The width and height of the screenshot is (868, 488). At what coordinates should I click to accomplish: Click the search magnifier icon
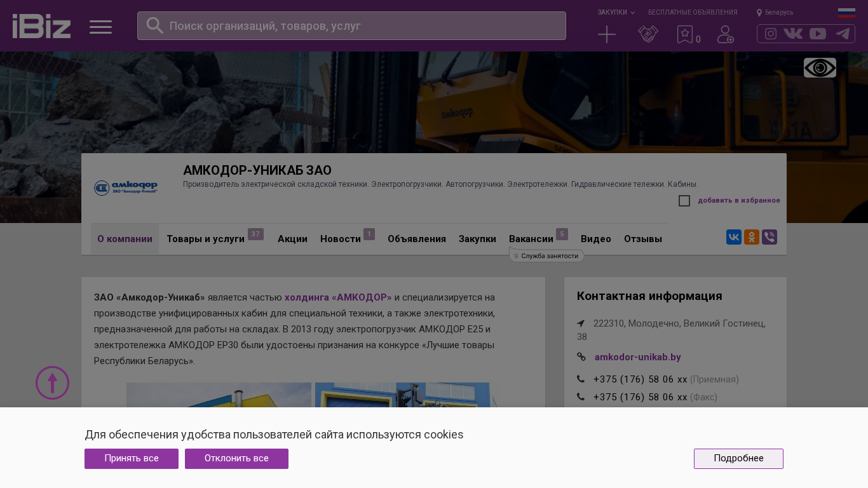pyautogui.click(x=155, y=25)
